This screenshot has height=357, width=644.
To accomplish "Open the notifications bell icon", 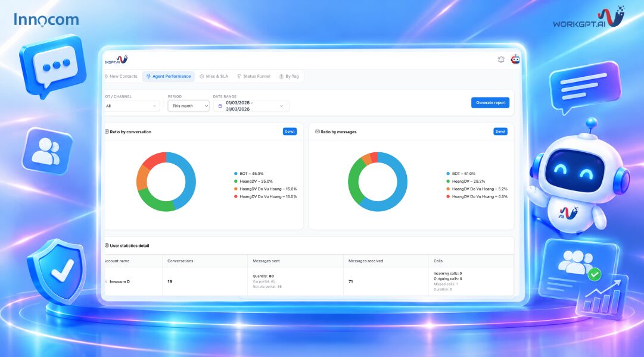I will 500,59.
